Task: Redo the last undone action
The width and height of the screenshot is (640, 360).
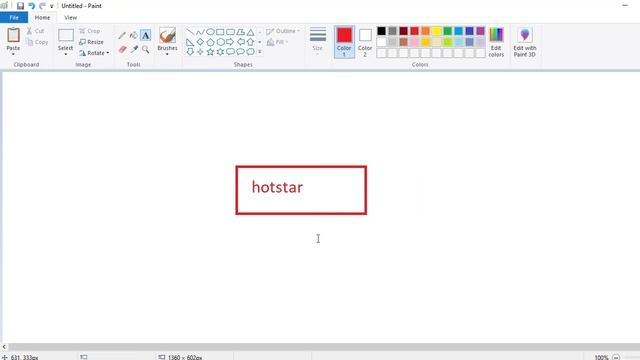Action: coord(42,6)
